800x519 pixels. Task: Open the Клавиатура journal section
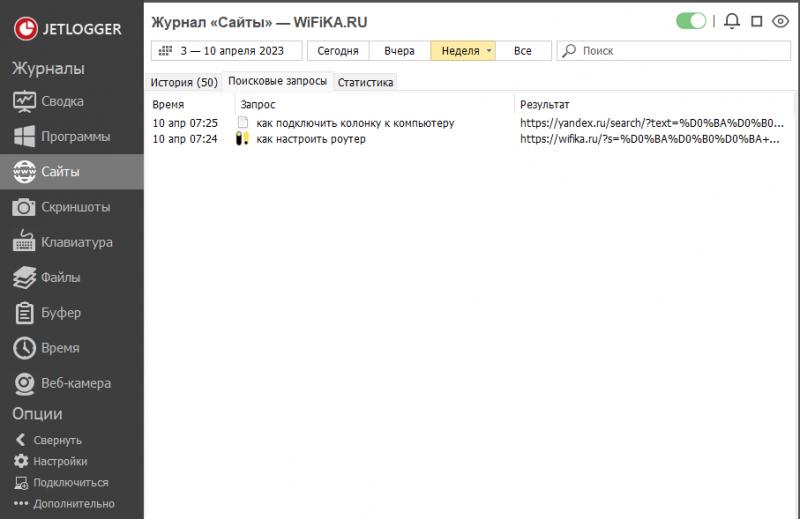pos(76,242)
